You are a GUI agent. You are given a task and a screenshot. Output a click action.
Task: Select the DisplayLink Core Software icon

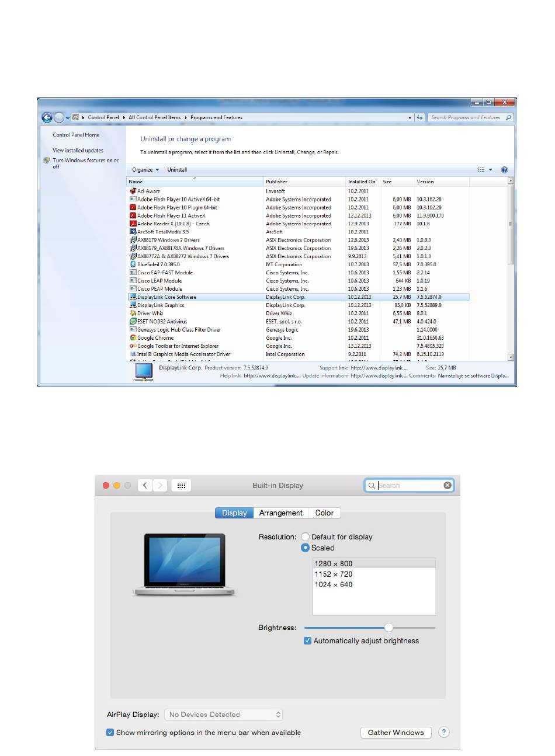coord(133,297)
